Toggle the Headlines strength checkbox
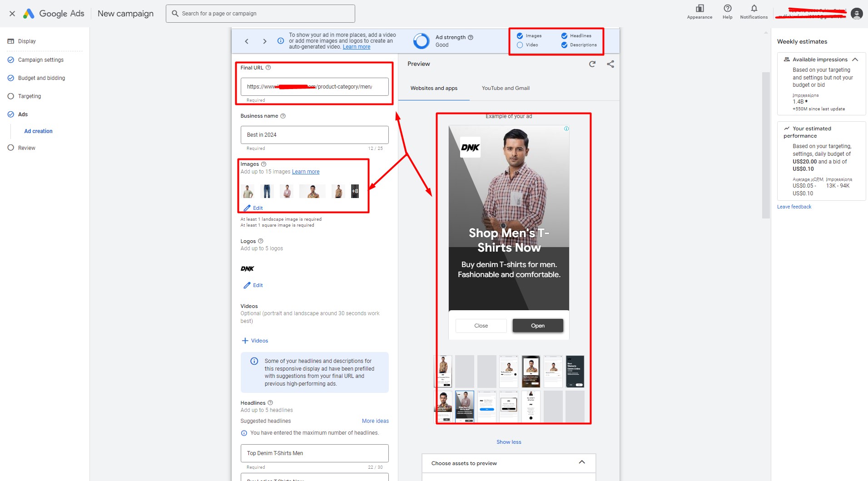The height and width of the screenshot is (481, 868). point(564,36)
